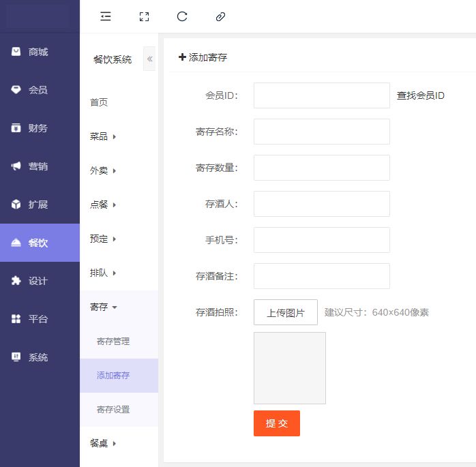
Task: Collapse the 寄存 submenu
Action: (104, 307)
